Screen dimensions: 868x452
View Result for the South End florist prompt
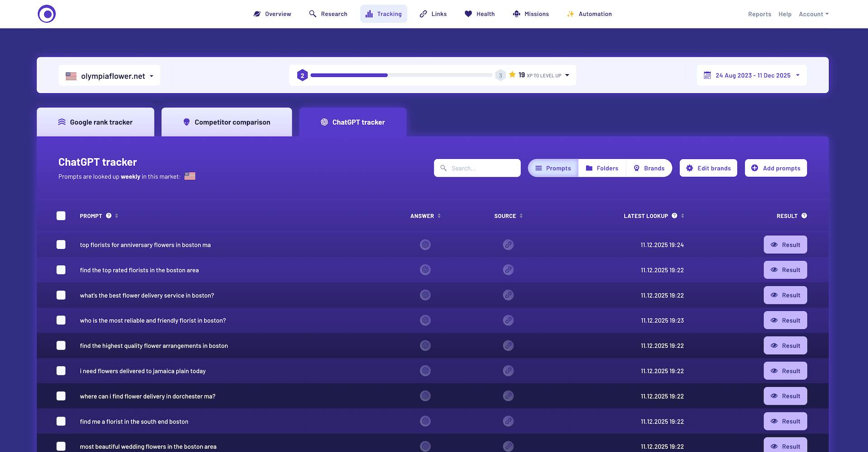pyautogui.click(x=785, y=421)
